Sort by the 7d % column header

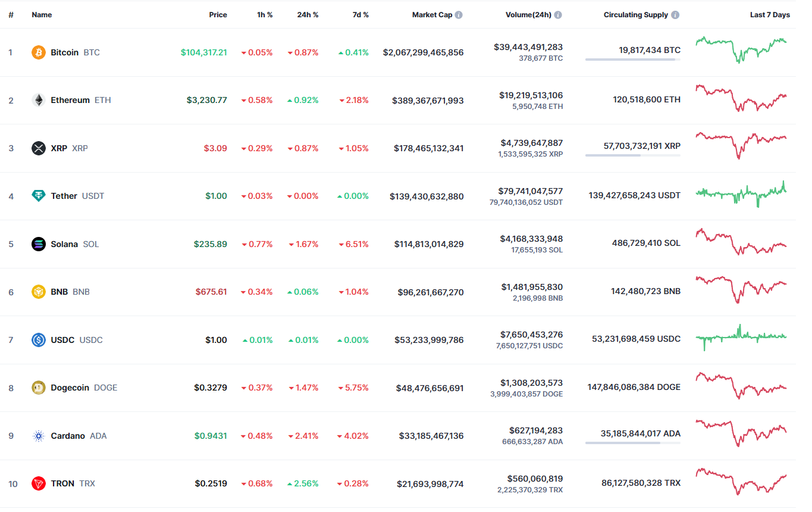(x=360, y=15)
